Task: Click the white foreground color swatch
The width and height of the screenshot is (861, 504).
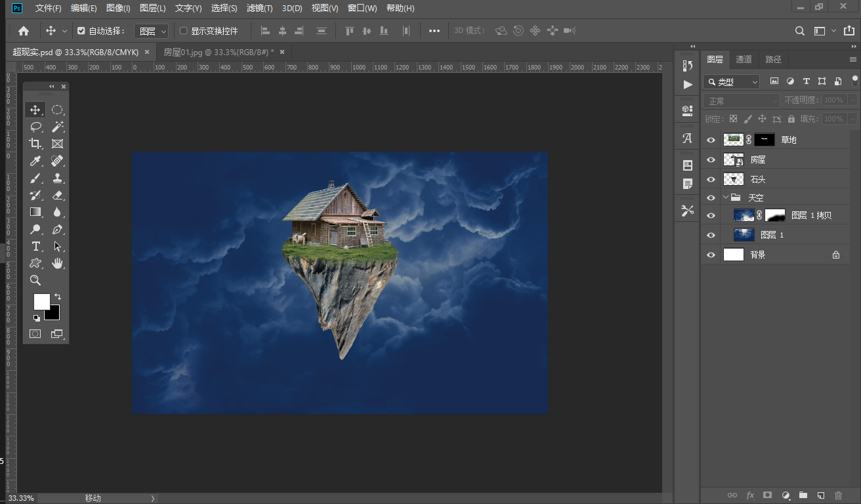Action: click(x=41, y=301)
